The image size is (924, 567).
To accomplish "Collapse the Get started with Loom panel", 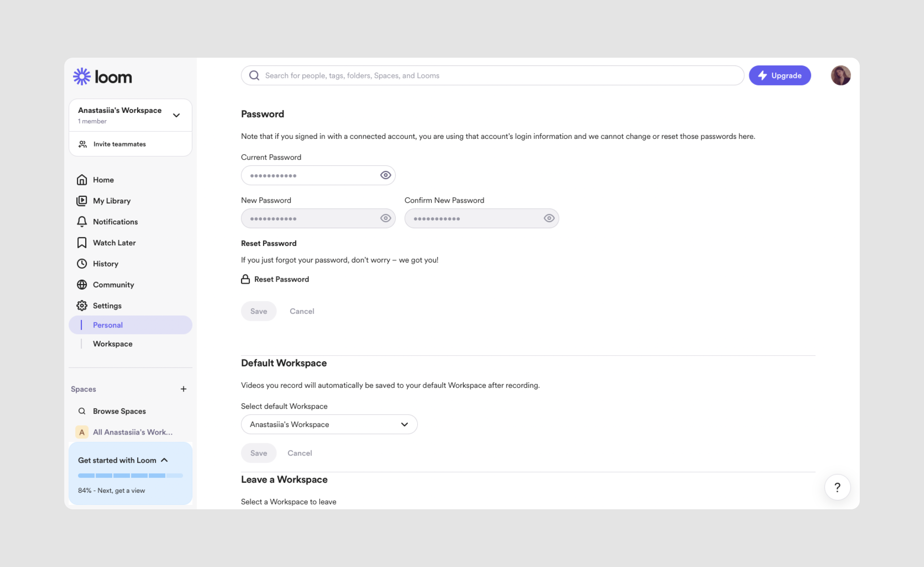I will coord(164,460).
